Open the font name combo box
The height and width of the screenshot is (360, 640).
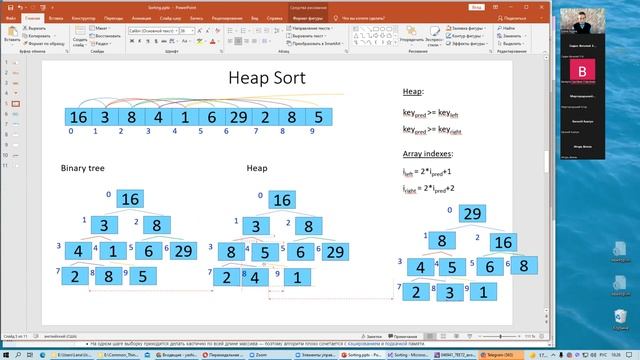[153, 31]
